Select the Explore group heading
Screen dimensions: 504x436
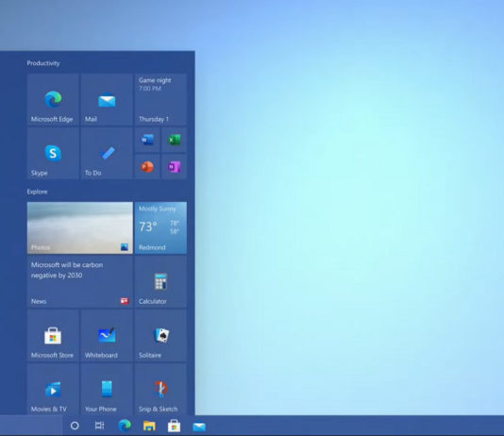pyautogui.click(x=37, y=192)
